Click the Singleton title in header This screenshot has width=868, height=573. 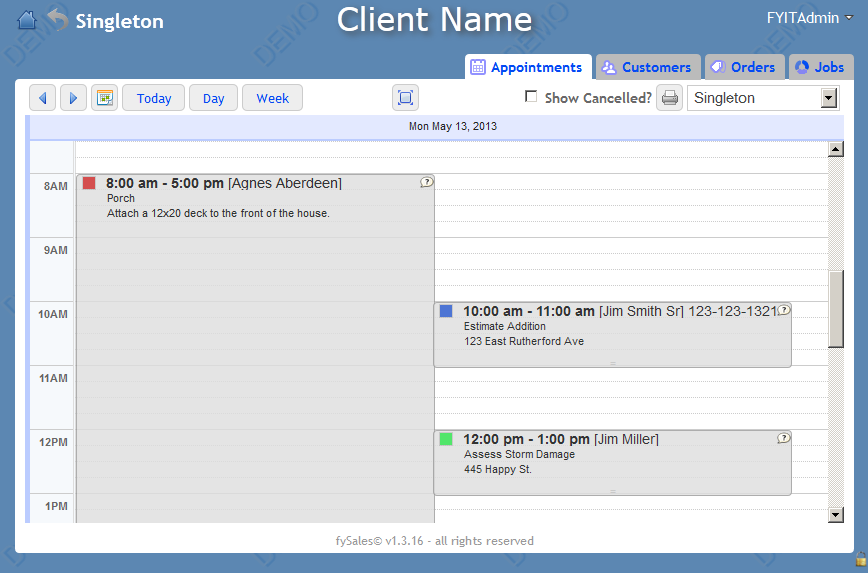[120, 22]
